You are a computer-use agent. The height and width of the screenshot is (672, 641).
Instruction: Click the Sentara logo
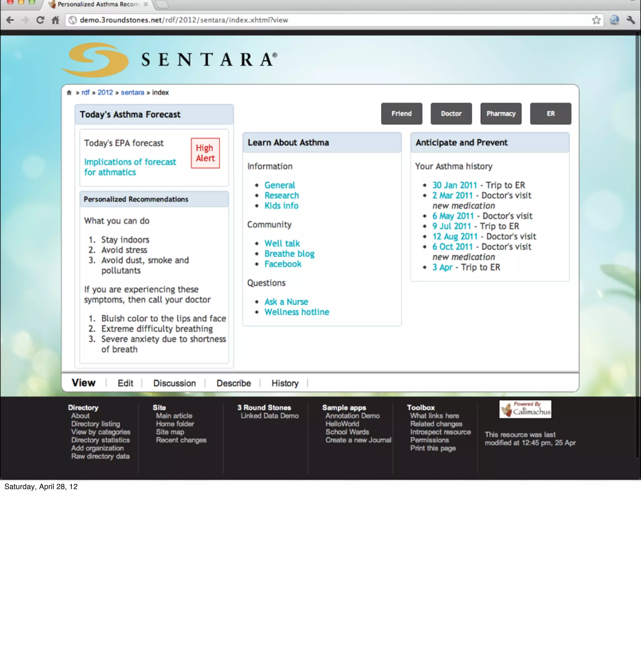169,60
